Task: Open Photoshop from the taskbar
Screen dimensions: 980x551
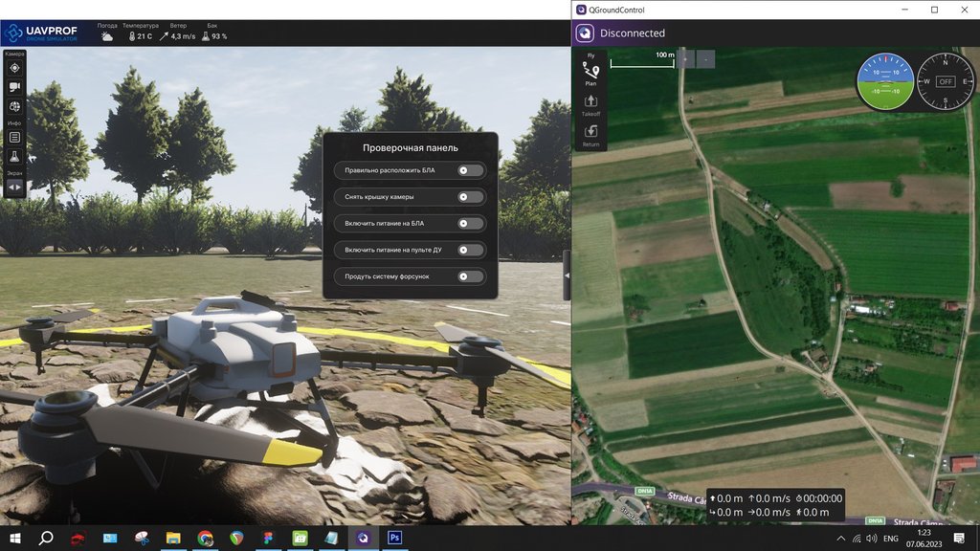Action: (394, 538)
